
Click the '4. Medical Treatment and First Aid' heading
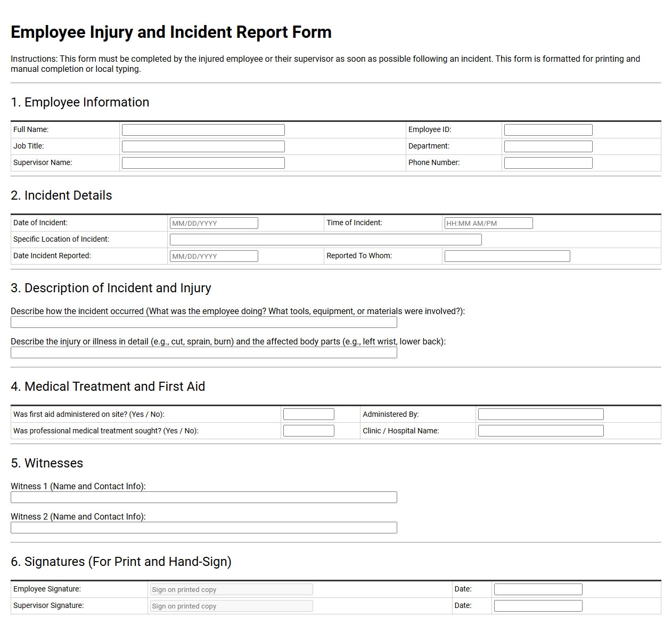coord(108,386)
